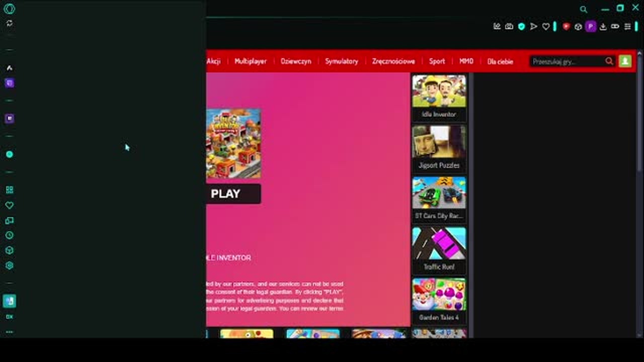Open Extensions cube icon in sidebar
644x362 pixels.
click(9, 250)
